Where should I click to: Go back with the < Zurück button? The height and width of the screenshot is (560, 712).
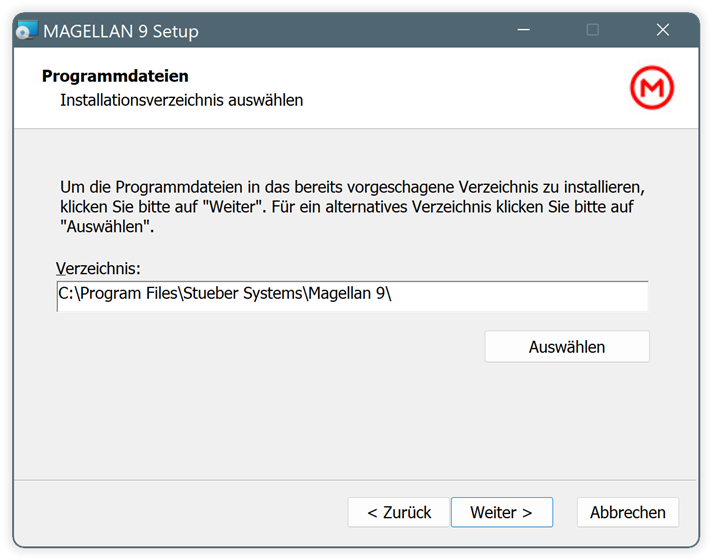coord(399,512)
